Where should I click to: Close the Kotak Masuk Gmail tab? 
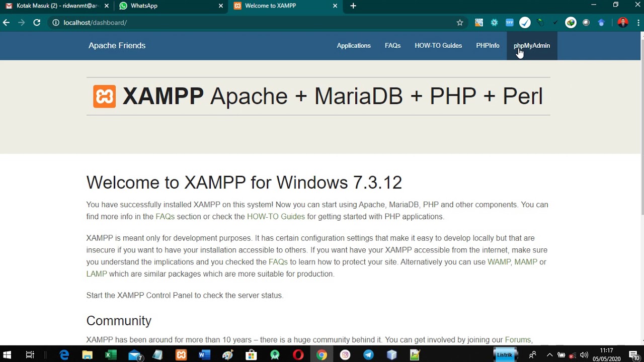click(x=106, y=6)
